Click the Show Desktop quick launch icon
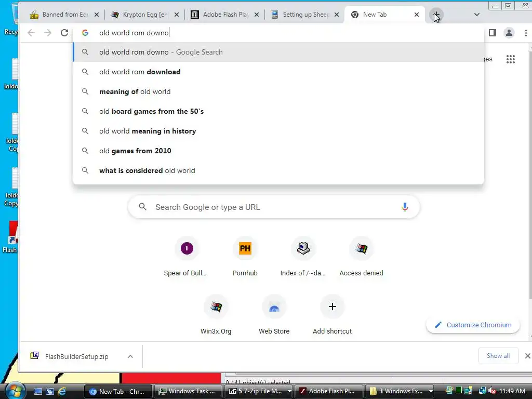 (x=37, y=392)
